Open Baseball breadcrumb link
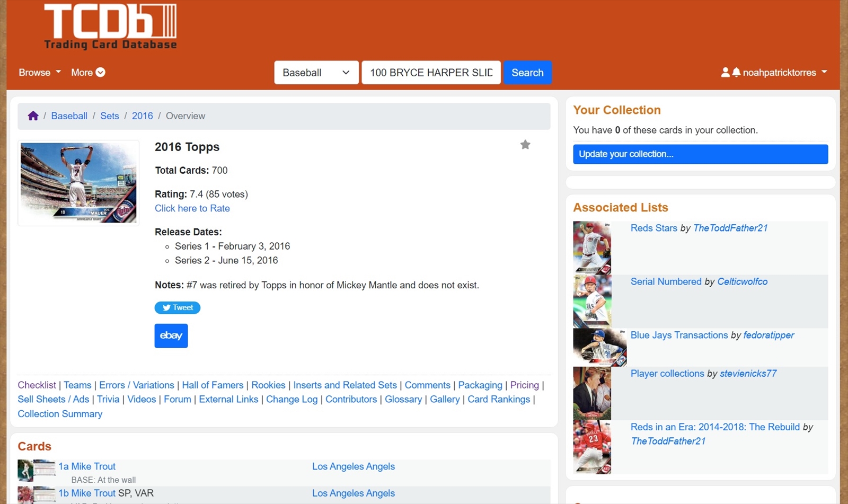Viewport: 848px width, 504px height. (x=69, y=116)
